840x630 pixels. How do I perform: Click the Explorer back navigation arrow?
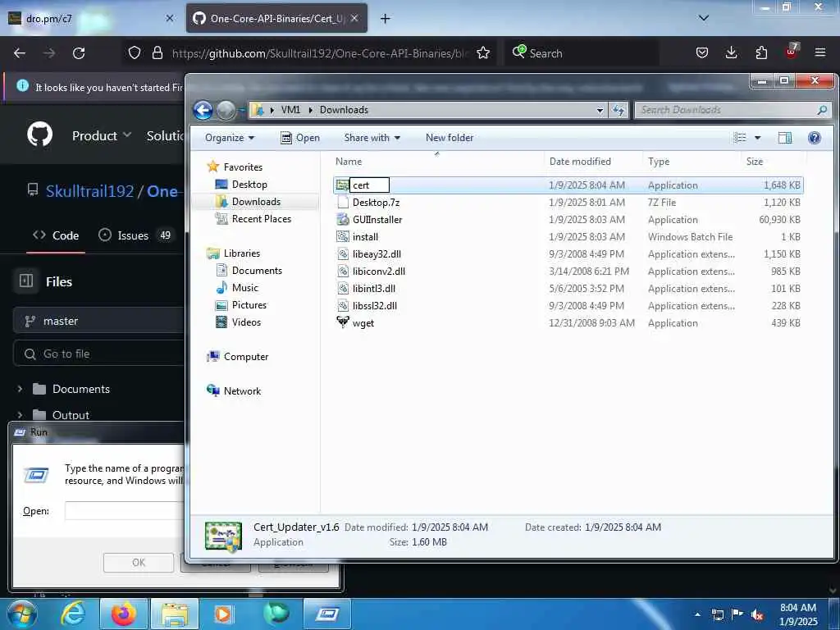(x=203, y=110)
